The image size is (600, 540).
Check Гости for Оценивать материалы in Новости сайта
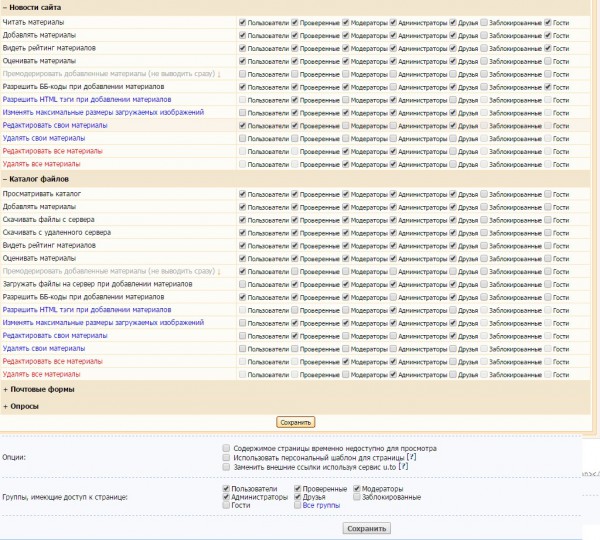coord(548,61)
